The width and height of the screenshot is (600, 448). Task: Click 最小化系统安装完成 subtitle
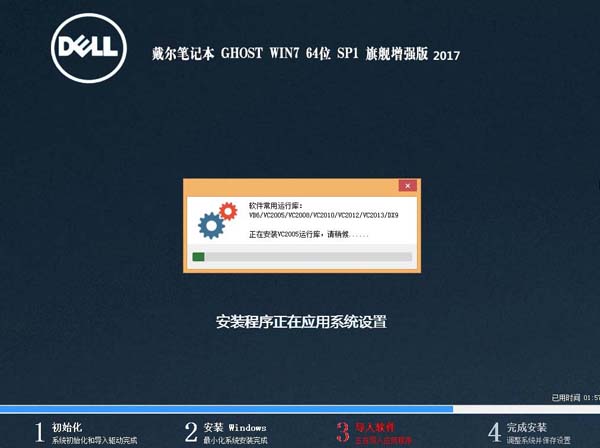[x=235, y=440]
